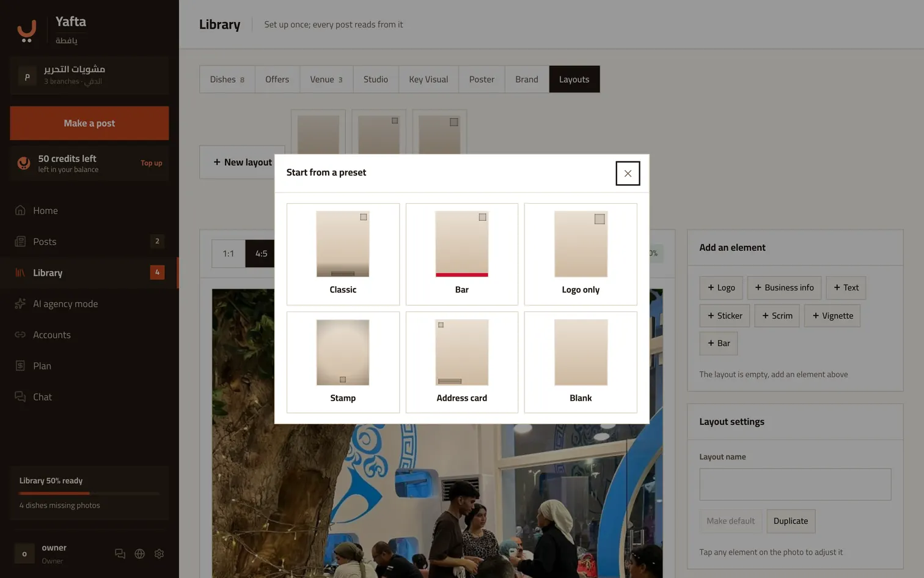The width and height of the screenshot is (924, 578).
Task: Click the Library 50% ready progress bar
Action: pyautogui.click(x=89, y=493)
